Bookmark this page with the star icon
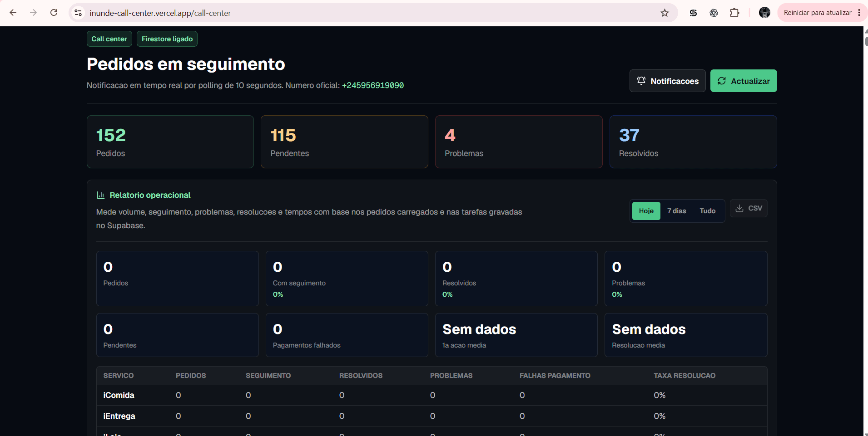 [665, 13]
